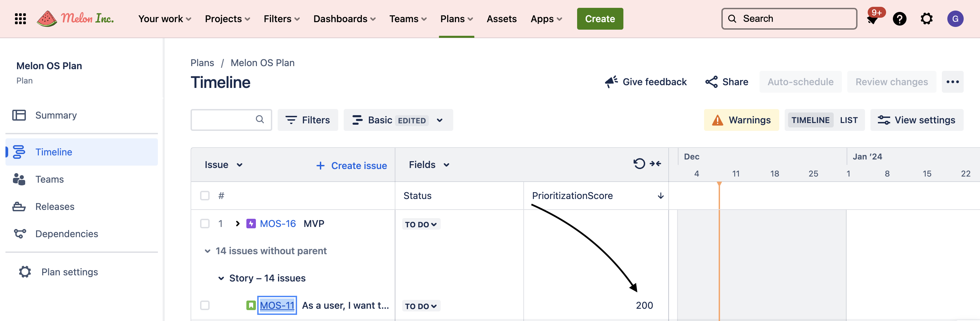Select the MOS-11 story checkbox
Viewport: 980px width, 321px height.
click(x=205, y=305)
